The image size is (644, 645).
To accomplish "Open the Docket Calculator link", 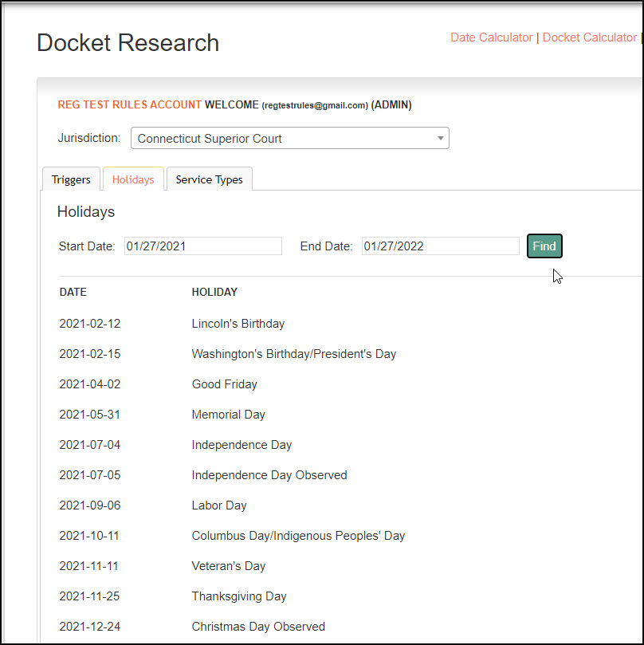I will click(589, 37).
